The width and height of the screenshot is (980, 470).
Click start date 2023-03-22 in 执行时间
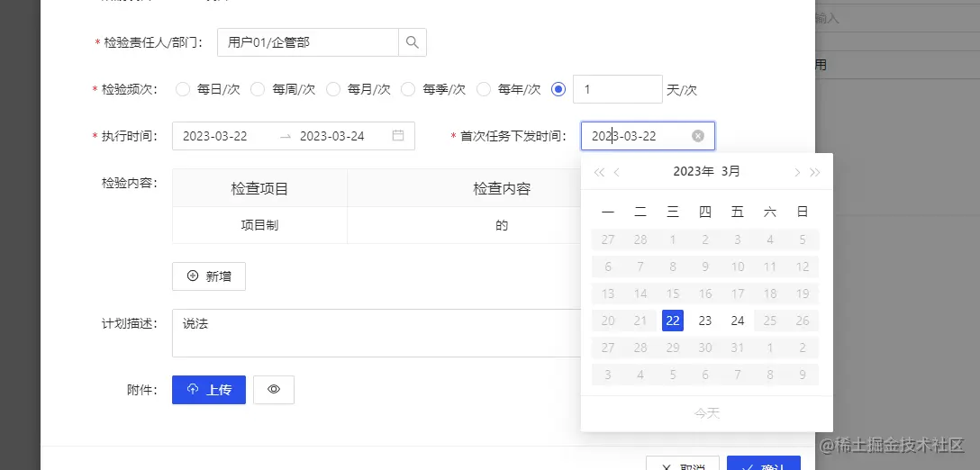tap(215, 136)
